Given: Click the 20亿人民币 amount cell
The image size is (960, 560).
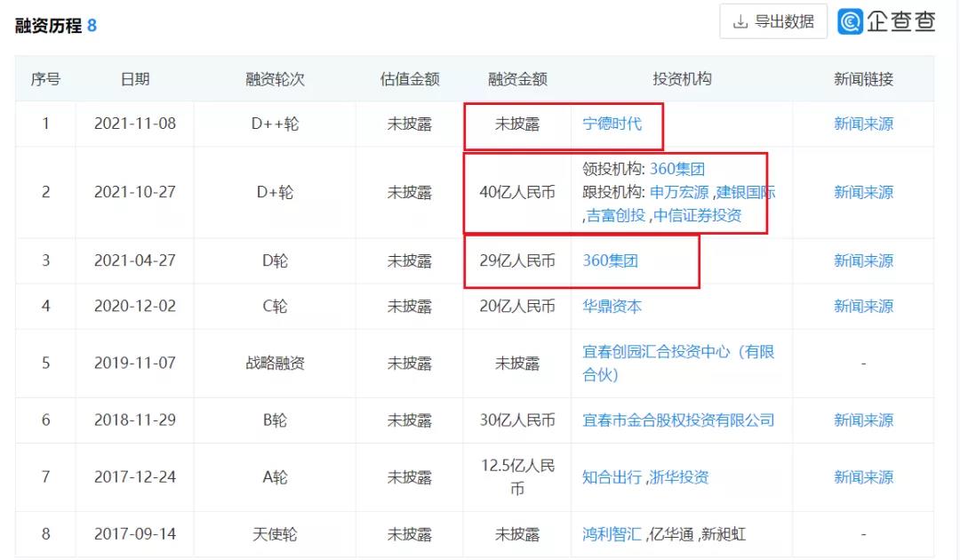Looking at the screenshot, I should pos(517,306).
